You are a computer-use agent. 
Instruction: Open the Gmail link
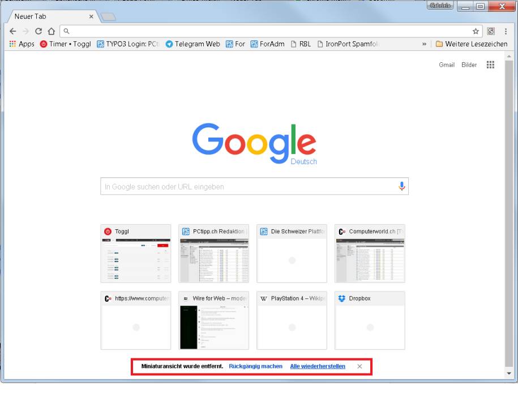click(x=447, y=65)
